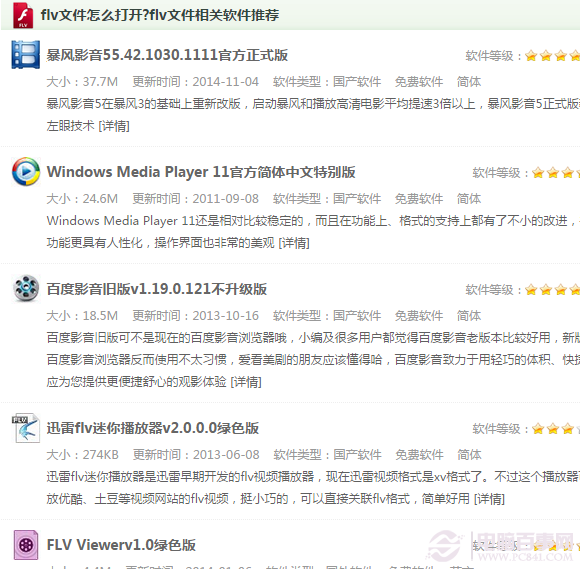Click third rating star of 百度影音旧版
This screenshot has width=580, height=569.
point(561,290)
